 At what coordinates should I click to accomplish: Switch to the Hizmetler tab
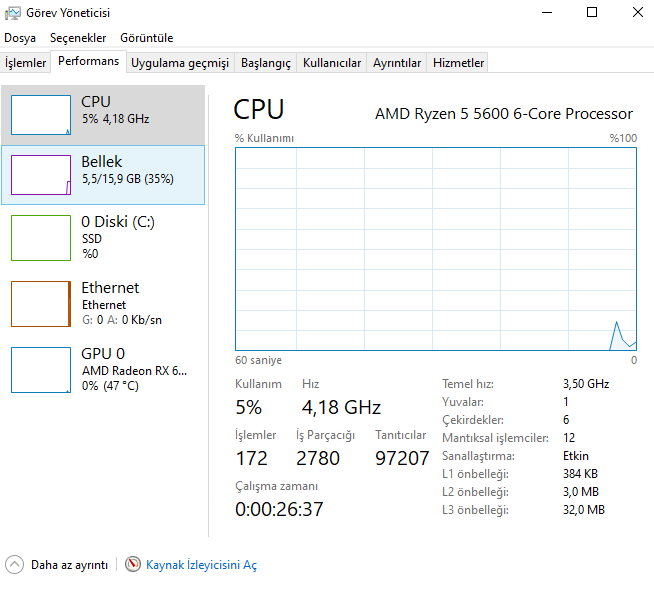pyautogui.click(x=458, y=62)
